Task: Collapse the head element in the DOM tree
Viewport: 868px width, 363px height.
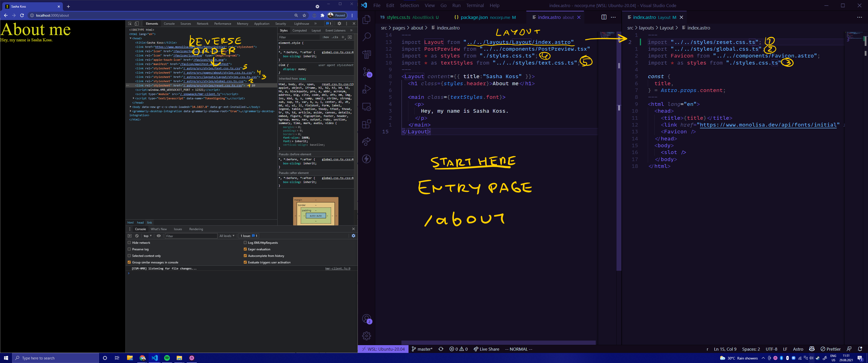Action: [x=131, y=38]
